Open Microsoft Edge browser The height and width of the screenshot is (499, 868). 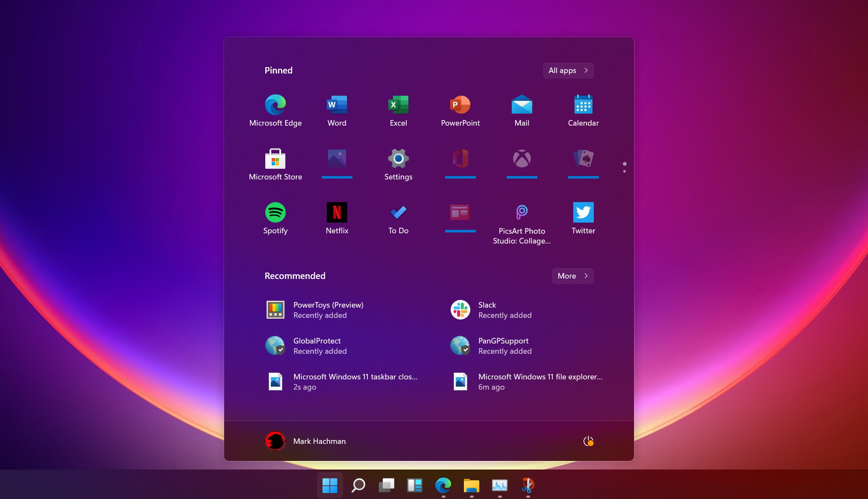275,105
